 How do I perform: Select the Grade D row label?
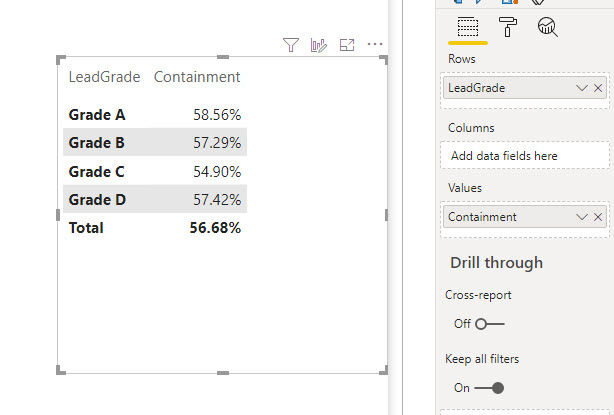point(97,200)
